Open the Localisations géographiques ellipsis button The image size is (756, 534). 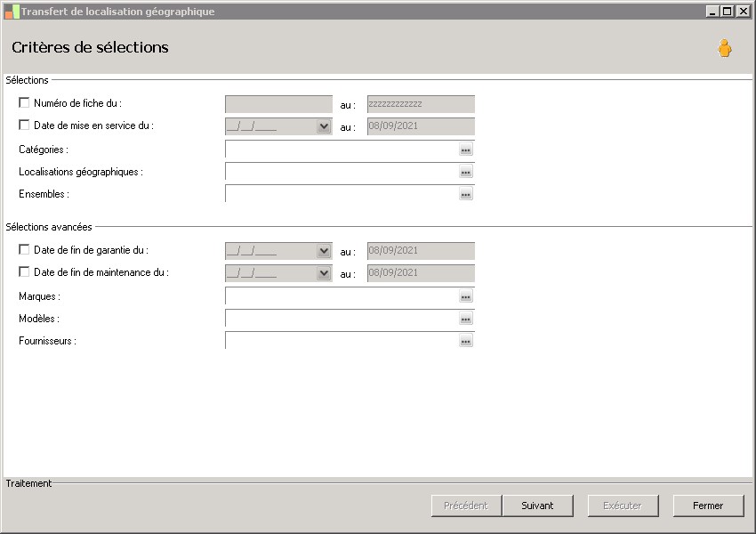click(x=465, y=172)
